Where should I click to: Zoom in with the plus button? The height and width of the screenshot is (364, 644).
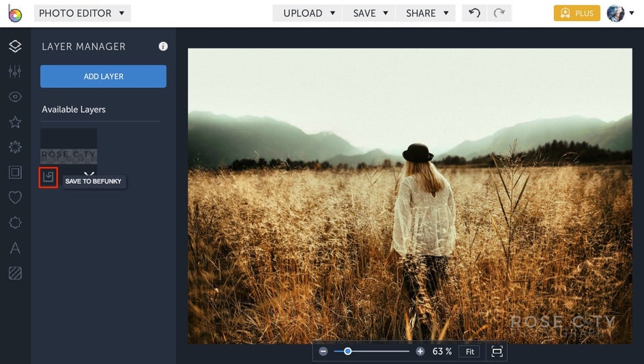click(420, 351)
